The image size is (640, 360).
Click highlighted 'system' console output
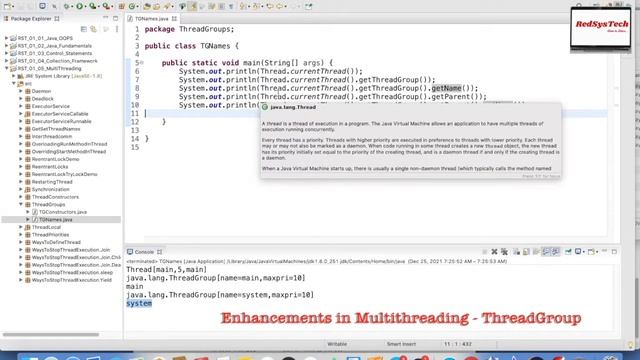[x=139, y=303]
